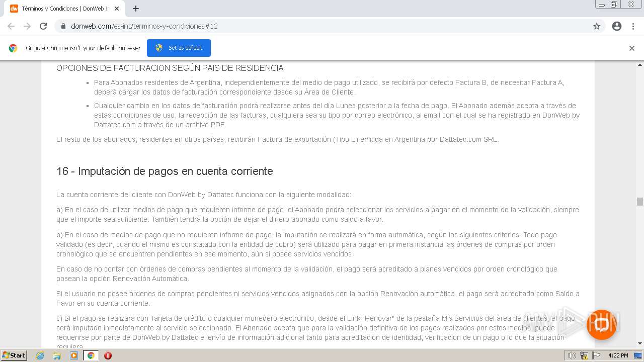This screenshot has width=644, height=362.
Task: Click bullet text 'Para Abonados residentes de Argentina'
Action: 329,87
